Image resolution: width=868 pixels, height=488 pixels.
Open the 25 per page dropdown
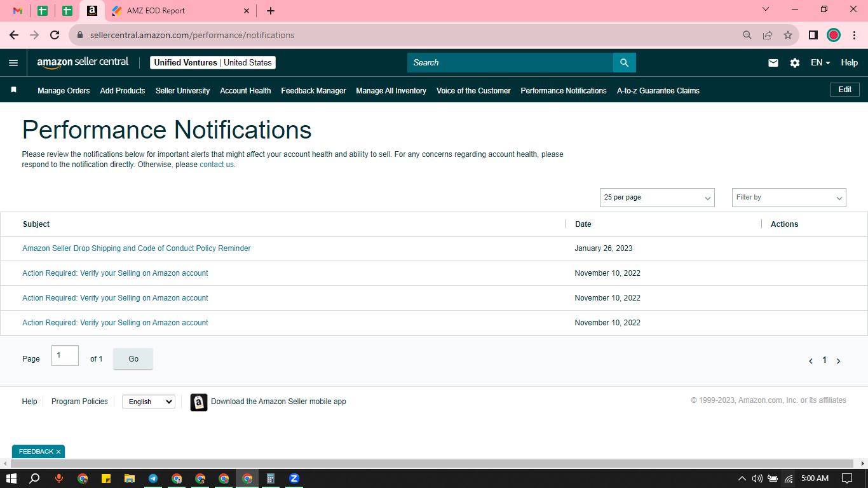click(657, 198)
